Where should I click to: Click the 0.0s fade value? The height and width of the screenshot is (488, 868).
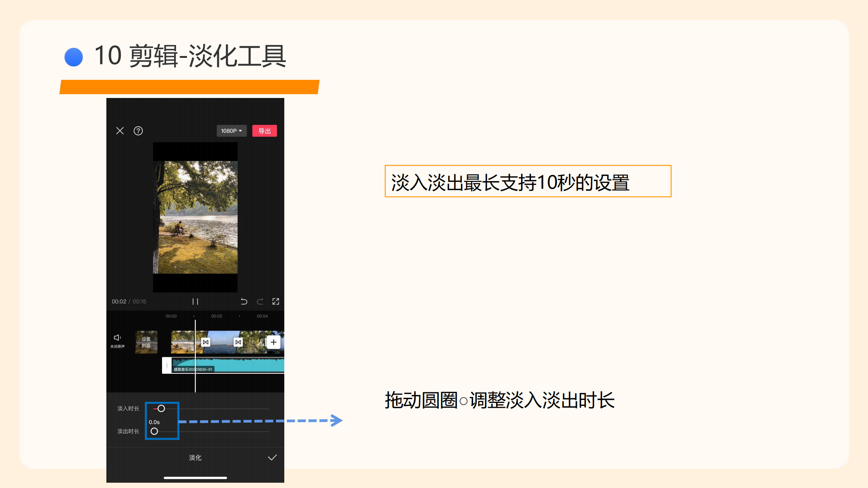(x=154, y=422)
